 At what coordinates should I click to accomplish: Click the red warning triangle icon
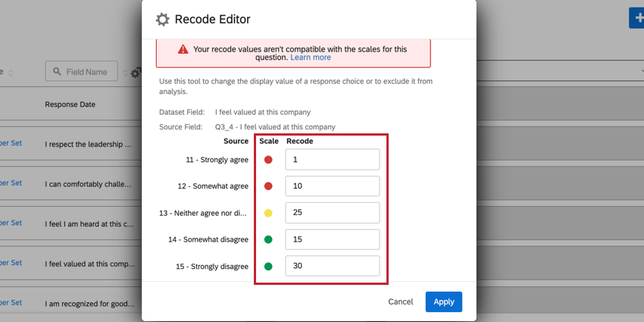click(x=183, y=49)
